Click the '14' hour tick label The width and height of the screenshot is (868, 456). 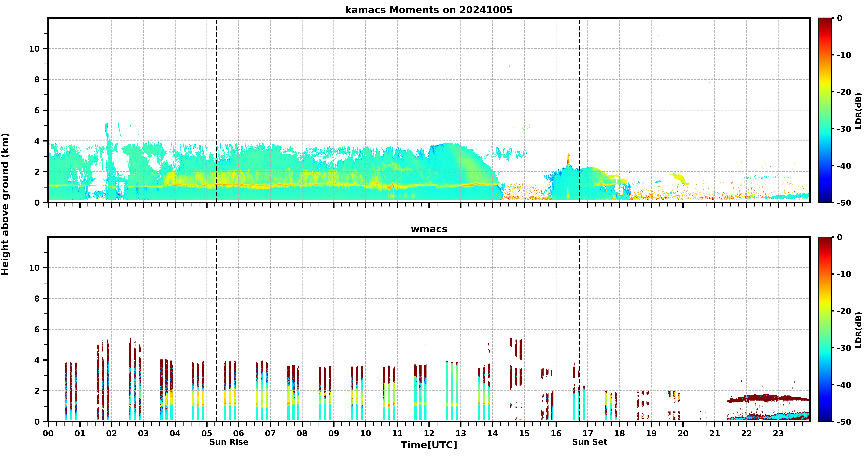click(493, 433)
